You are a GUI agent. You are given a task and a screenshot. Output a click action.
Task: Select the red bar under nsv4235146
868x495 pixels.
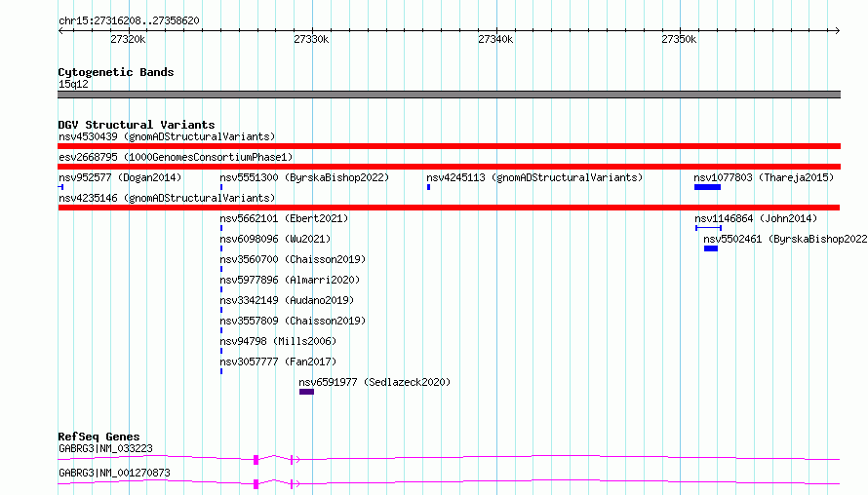[x=449, y=208]
